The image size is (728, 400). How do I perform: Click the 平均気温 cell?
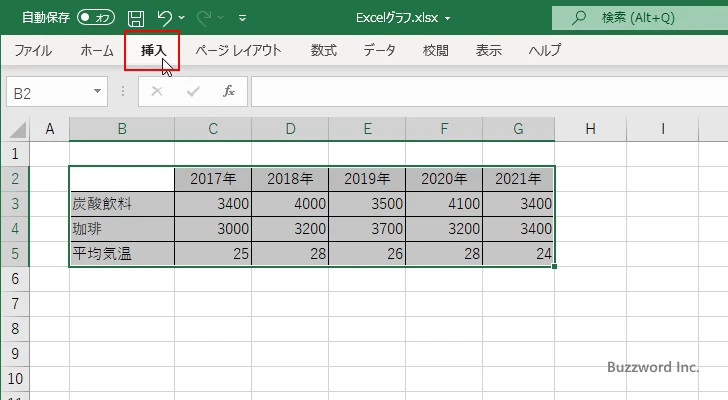[122, 254]
